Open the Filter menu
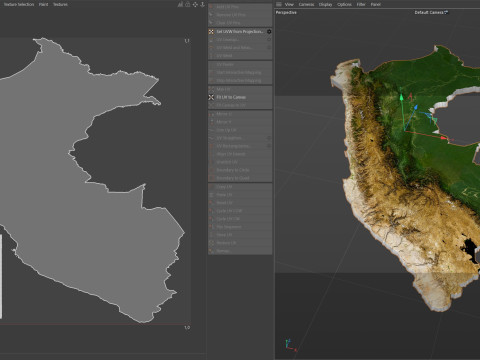Screen dimensions: 480x360 click(x=361, y=4)
